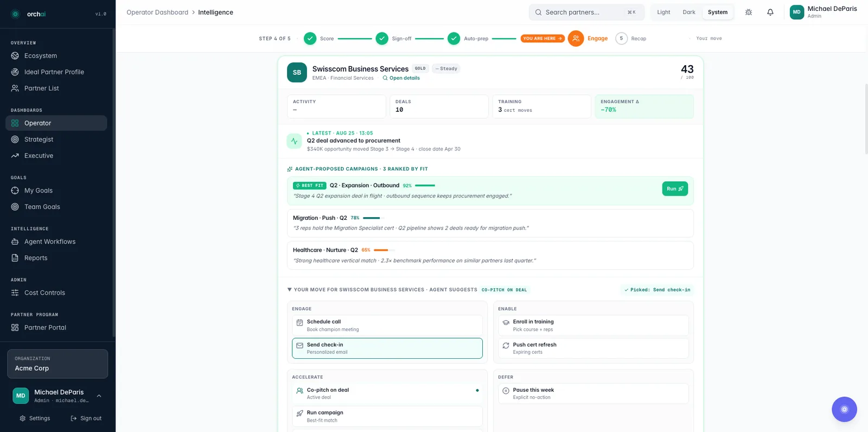
Task: Click the Auto-prep step checkmark
Action: 454,39
